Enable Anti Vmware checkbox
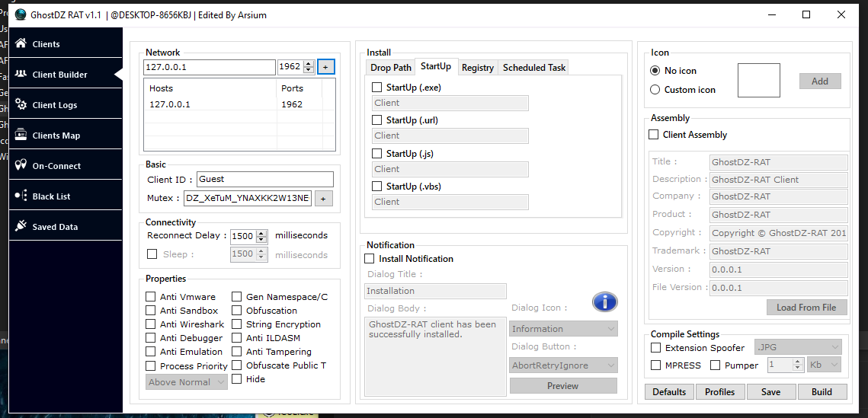The width and height of the screenshot is (868, 418). coord(151,297)
